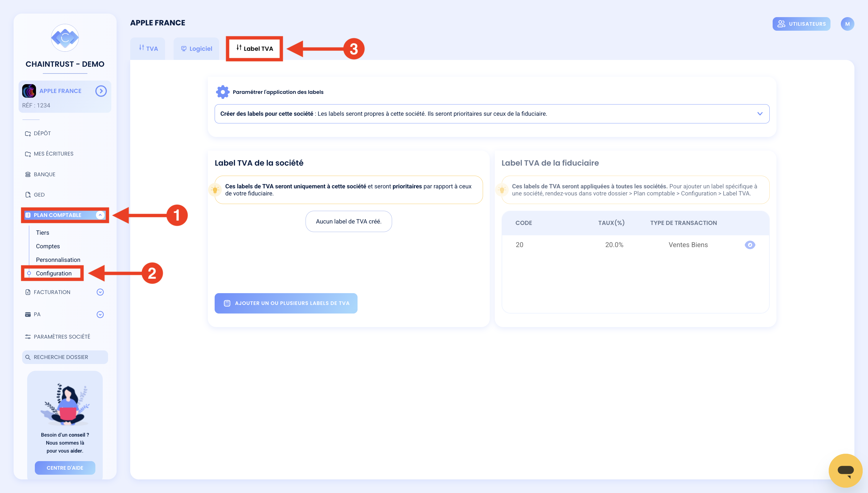The width and height of the screenshot is (868, 493).
Task: Click the gear icon beside Paramétrer l'application
Action: (222, 92)
